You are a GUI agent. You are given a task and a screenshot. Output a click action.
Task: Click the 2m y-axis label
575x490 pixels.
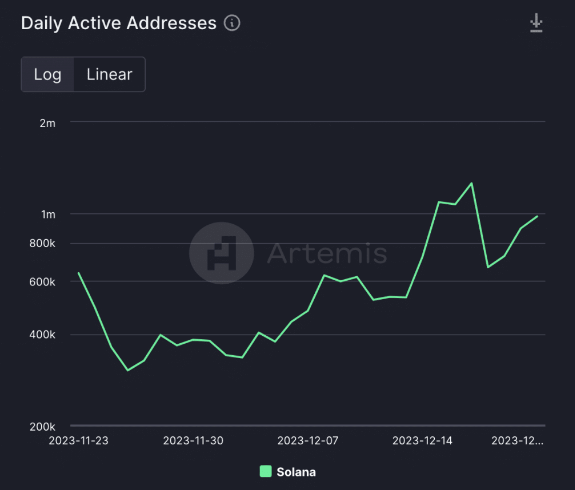pos(48,123)
